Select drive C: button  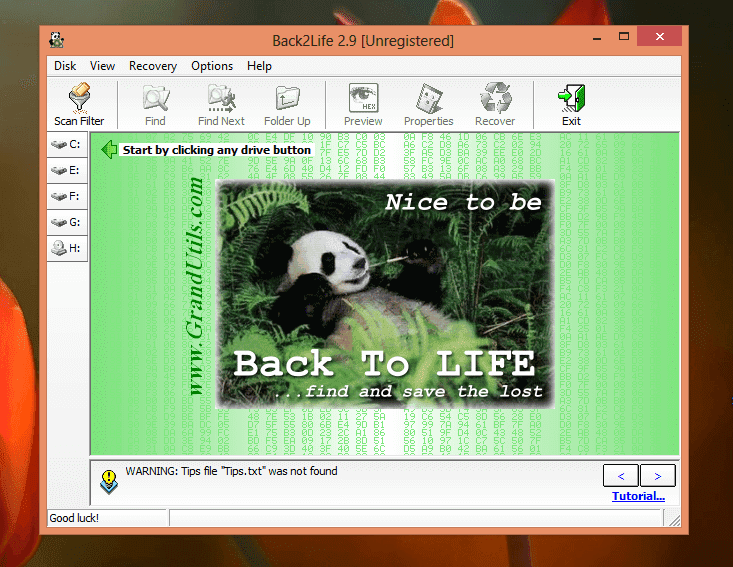click(x=67, y=144)
